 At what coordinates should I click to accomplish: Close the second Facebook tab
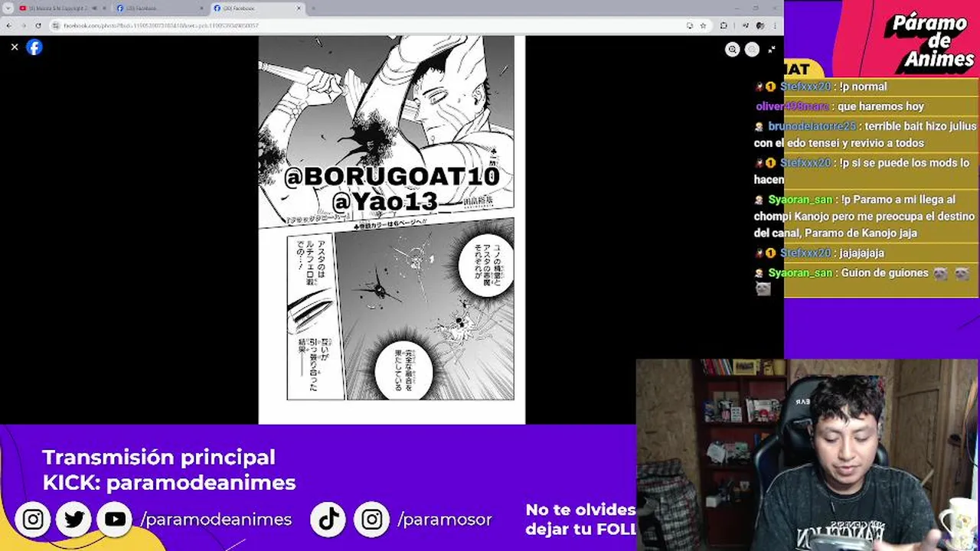pos(201,8)
